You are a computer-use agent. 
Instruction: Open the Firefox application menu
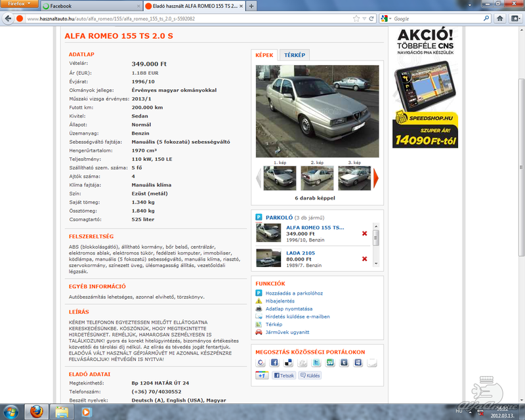[19, 4]
